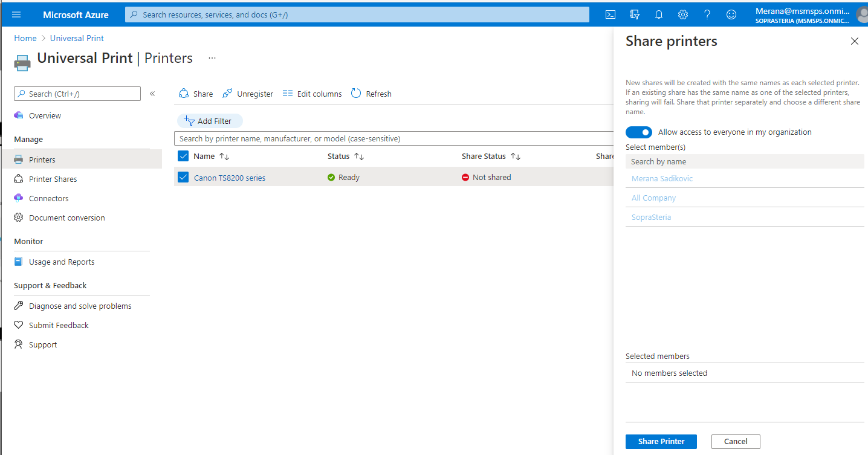Image resolution: width=868 pixels, height=455 pixels.
Task: Click the Share Printer button
Action: (x=661, y=442)
